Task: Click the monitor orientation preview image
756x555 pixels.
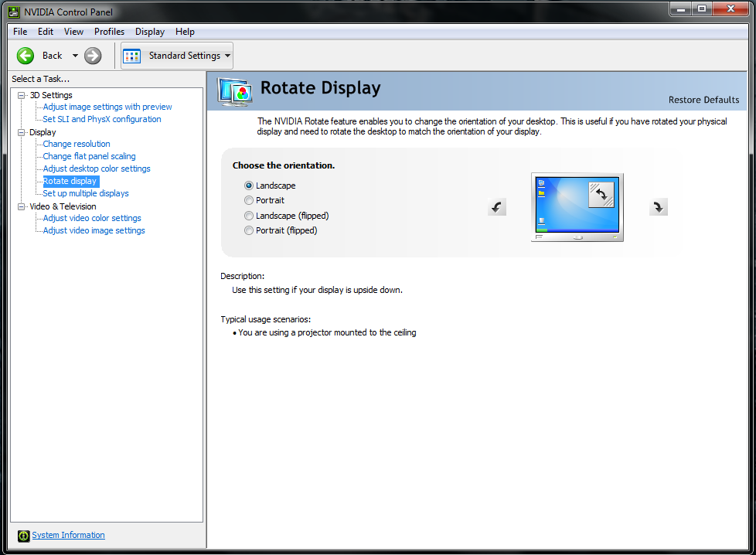Action: (577, 207)
